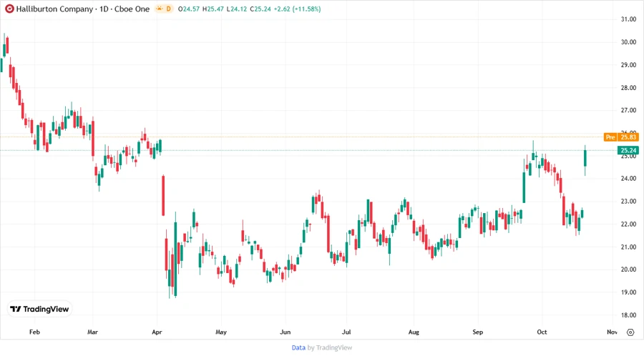This screenshot has width=644, height=356.
Task: Click the H25.47 high value
Action: point(213,9)
